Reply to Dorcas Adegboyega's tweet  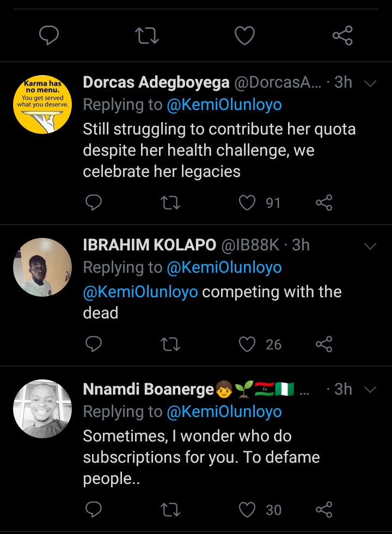pos(94,203)
